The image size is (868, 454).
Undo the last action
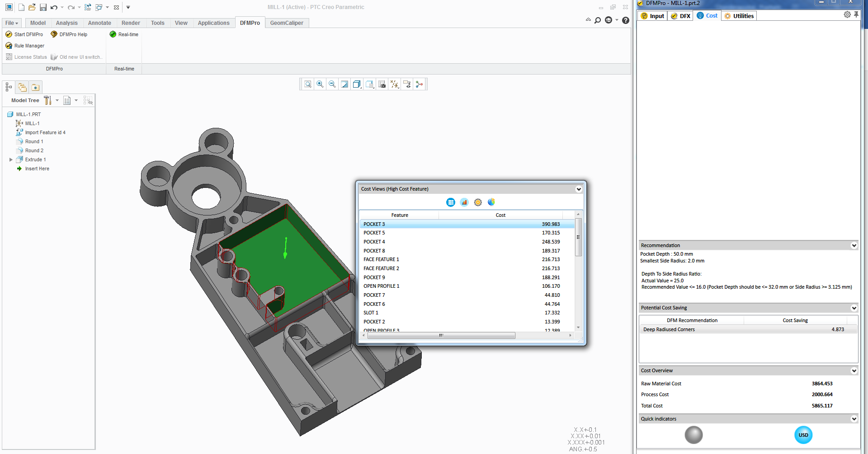[x=54, y=7]
